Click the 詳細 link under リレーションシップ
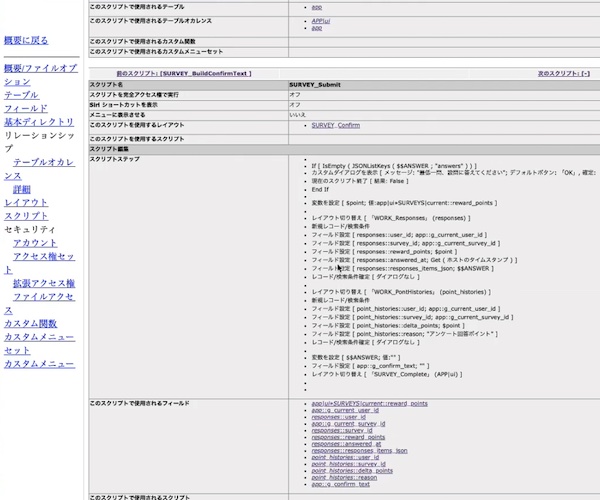The width and height of the screenshot is (600, 500). 21,189
